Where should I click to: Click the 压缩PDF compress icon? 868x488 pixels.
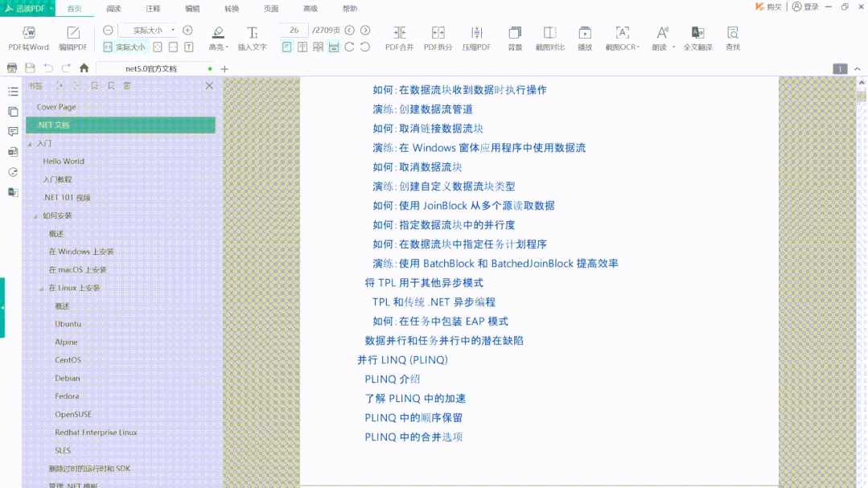[476, 37]
